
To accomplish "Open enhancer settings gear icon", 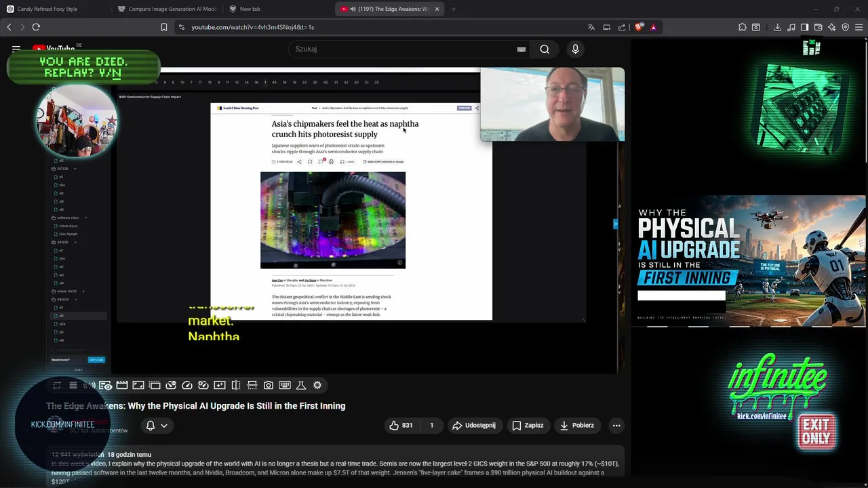I will (x=317, y=385).
